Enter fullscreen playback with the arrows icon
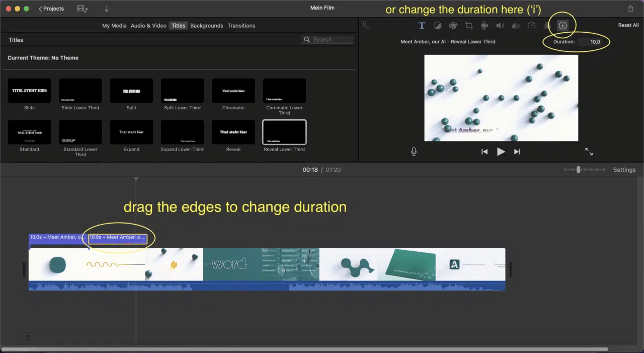This screenshot has height=353, width=644. pos(589,152)
